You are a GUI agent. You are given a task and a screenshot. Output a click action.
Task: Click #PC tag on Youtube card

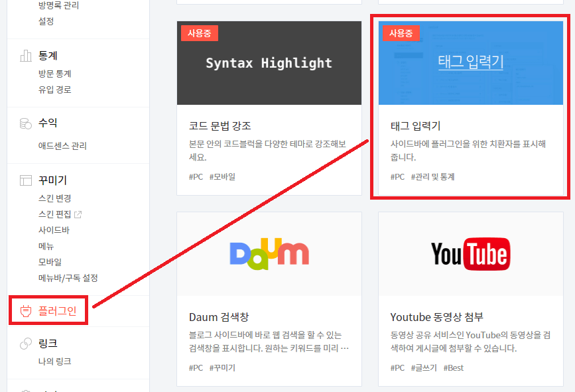tap(397, 368)
